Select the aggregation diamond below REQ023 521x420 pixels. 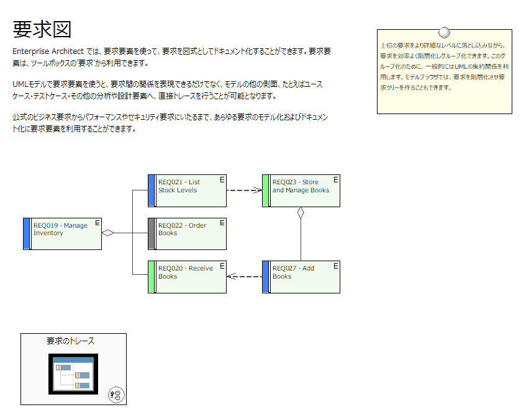click(x=301, y=213)
